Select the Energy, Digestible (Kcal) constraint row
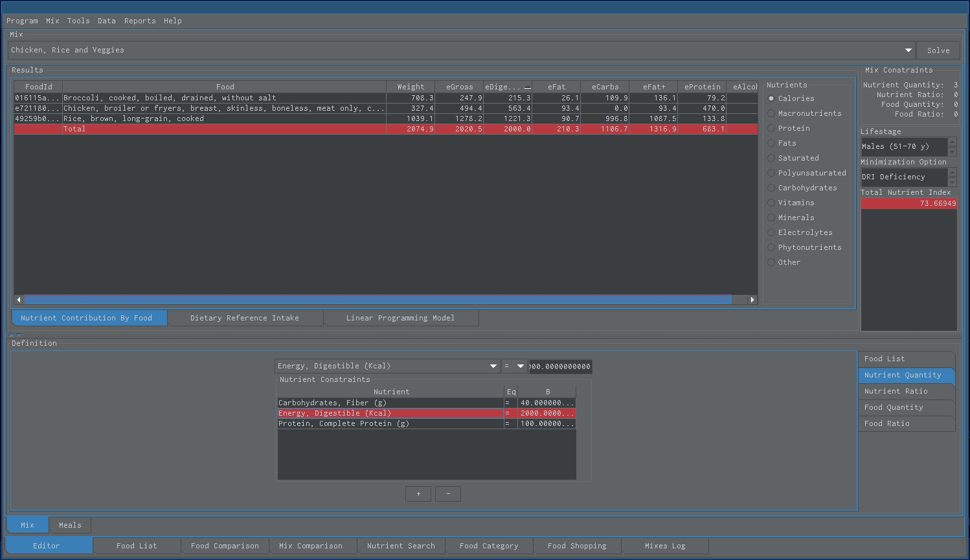The width and height of the screenshot is (970, 560). tap(427, 413)
